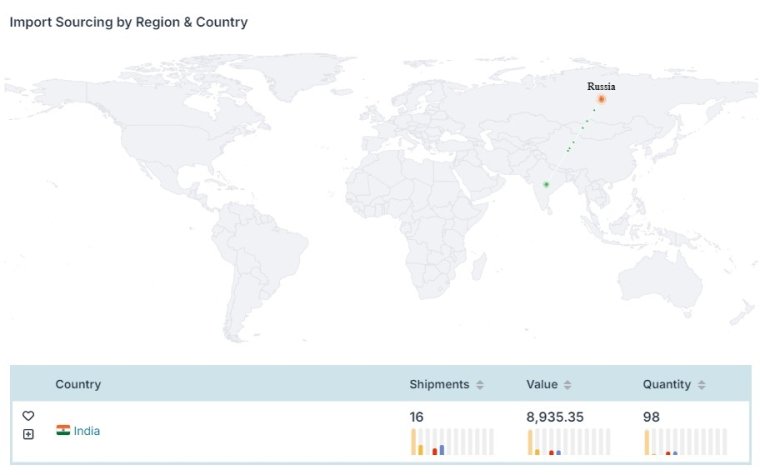This screenshot has width=760, height=475.
Task: Click the India flag icon
Action: tap(63, 430)
